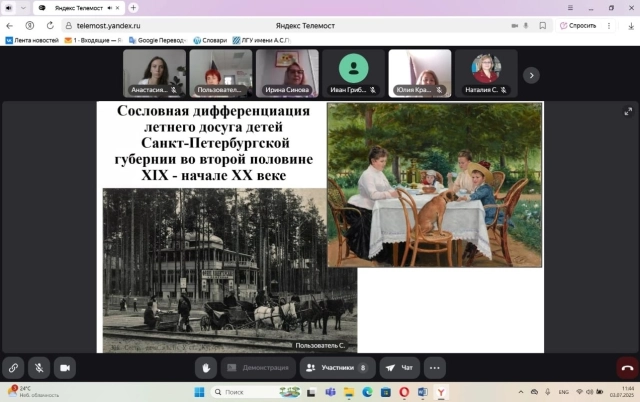640x402 pixels.
Task: Unmute the microphone in Telemost controls
Action: coord(39,368)
